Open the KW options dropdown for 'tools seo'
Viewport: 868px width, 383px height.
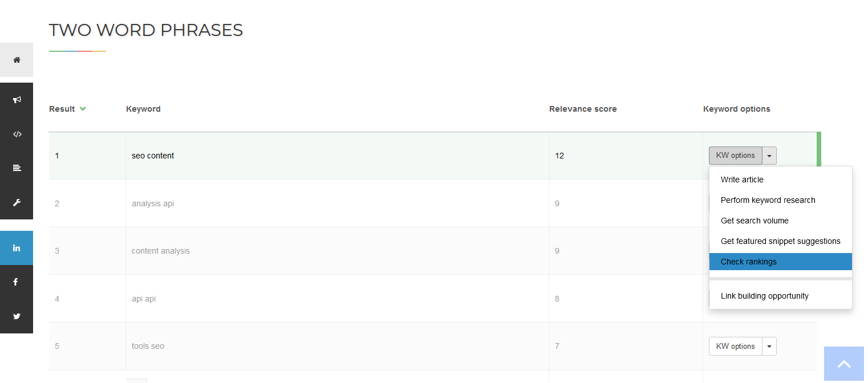[769, 346]
